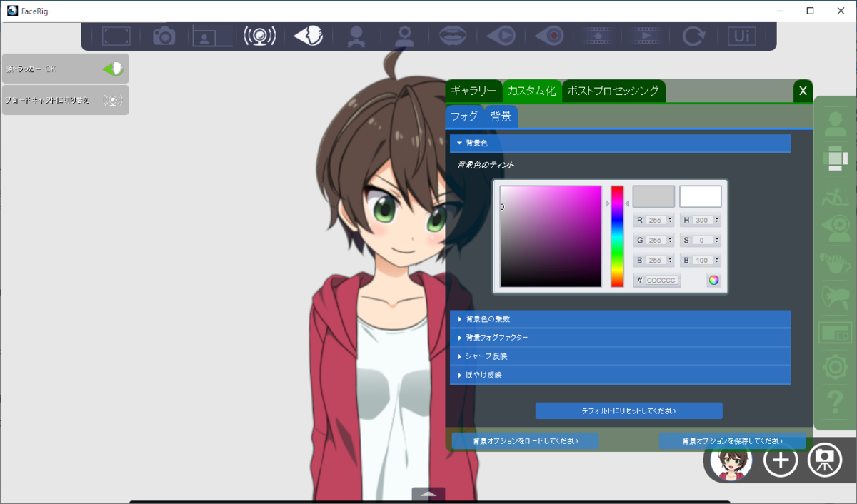This screenshot has width=857, height=504.
Task: Click the G value stepper arrows
Action: click(671, 240)
